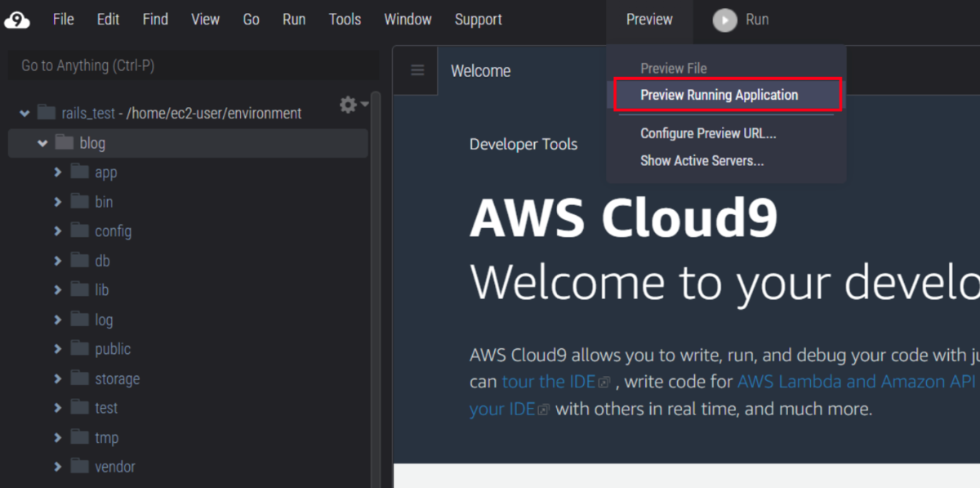Click the vendor folder icon

pyautogui.click(x=79, y=466)
